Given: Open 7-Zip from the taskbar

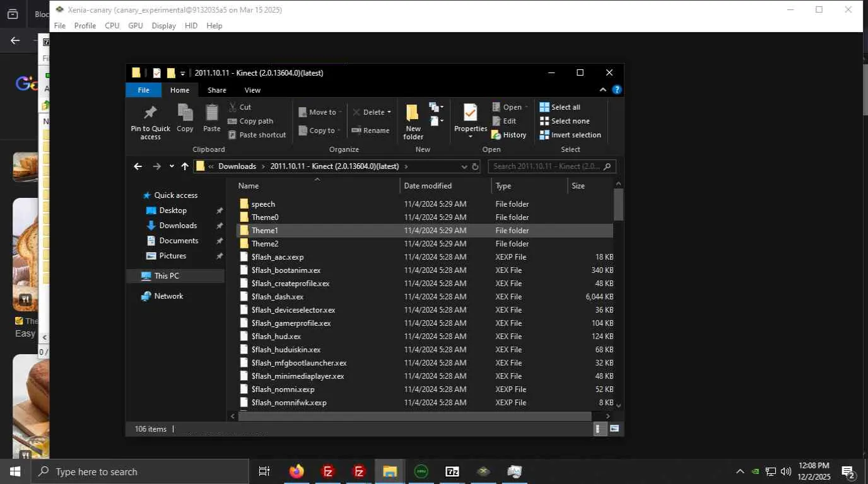Looking at the screenshot, I should tap(452, 471).
